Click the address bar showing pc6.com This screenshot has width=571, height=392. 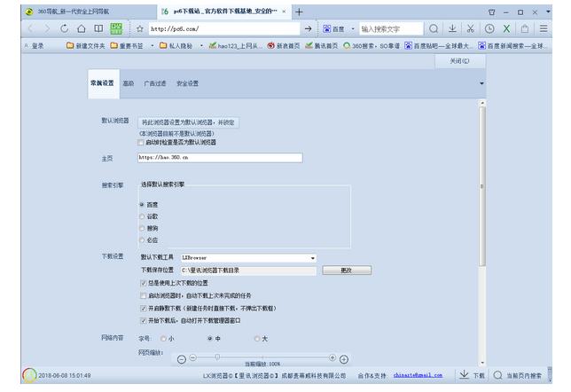224,28
